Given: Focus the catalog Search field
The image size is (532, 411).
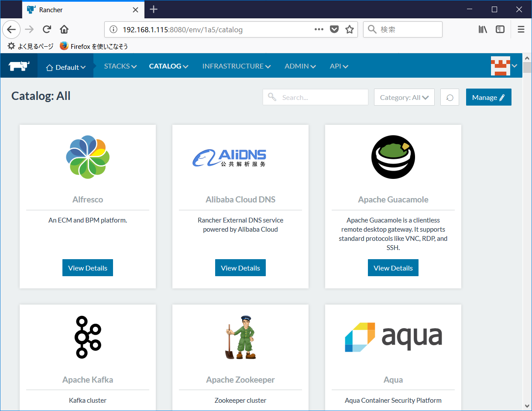Looking at the screenshot, I should coord(316,97).
